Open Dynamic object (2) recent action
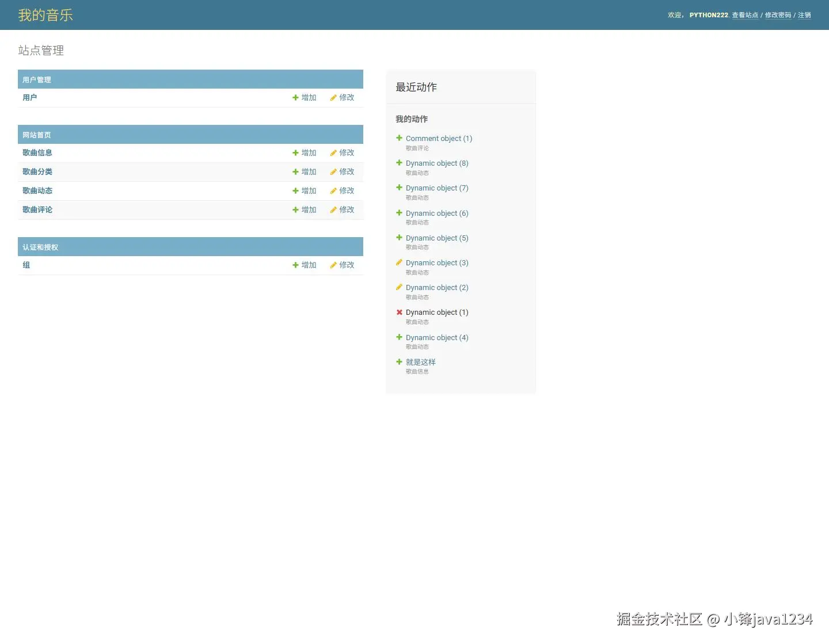 437,288
